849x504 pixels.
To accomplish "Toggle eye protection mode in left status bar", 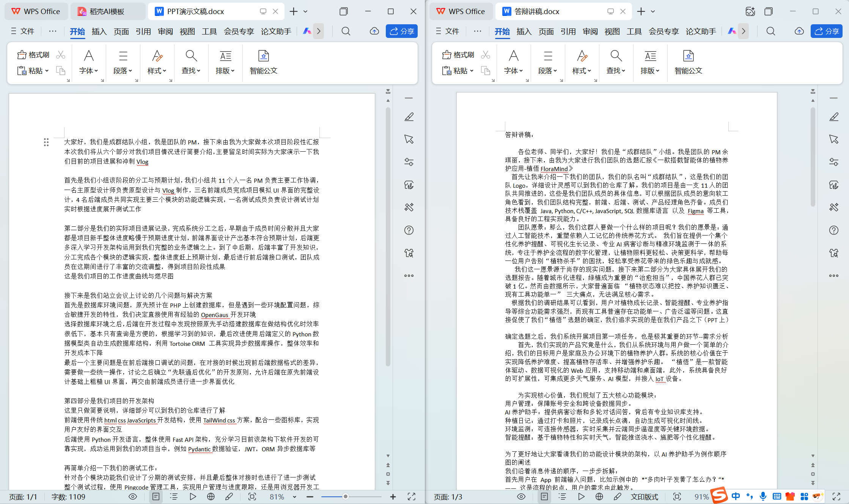I will coord(133,497).
